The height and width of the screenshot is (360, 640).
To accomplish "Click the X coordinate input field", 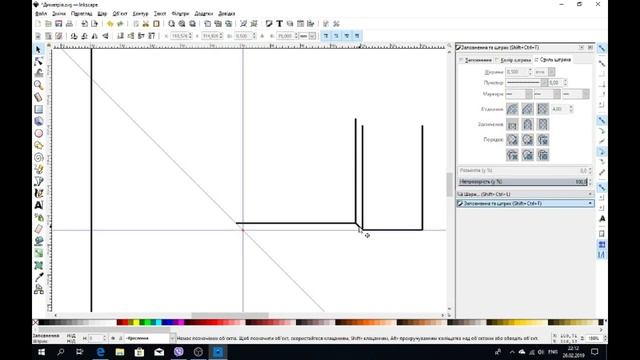I will [181, 36].
